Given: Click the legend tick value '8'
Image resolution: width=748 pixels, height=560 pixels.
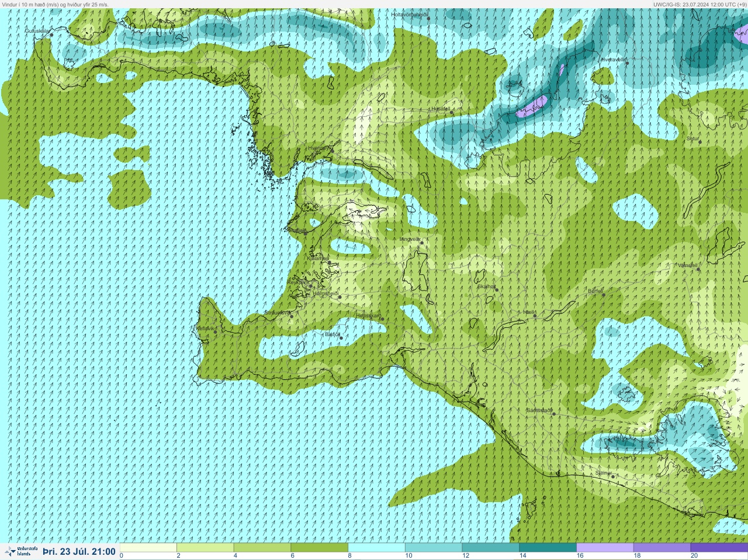Looking at the screenshot, I should pyautogui.click(x=349, y=556).
